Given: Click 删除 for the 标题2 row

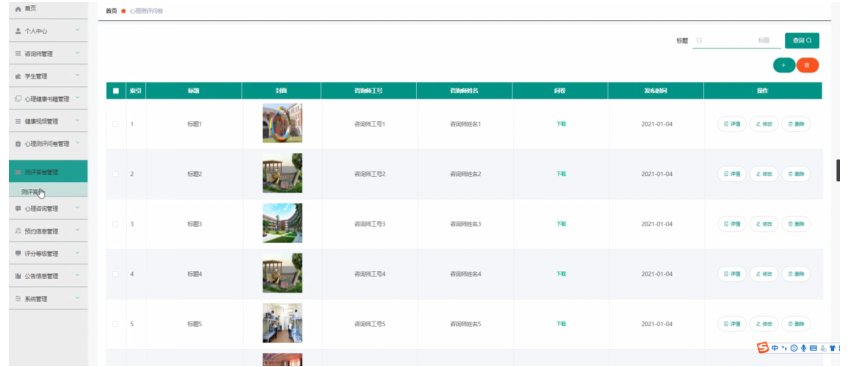Looking at the screenshot, I should tap(796, 174).
